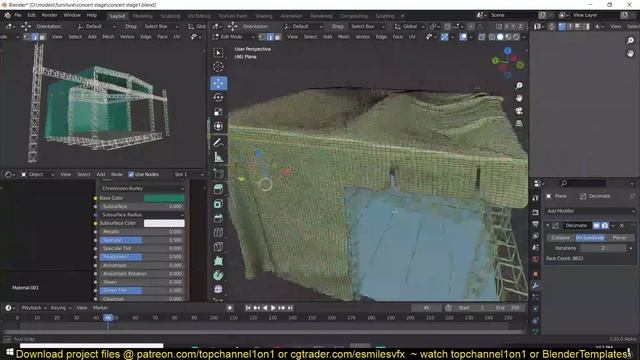Click the timeline play button
Screen dimensions: 640x360
pos(273,308)
